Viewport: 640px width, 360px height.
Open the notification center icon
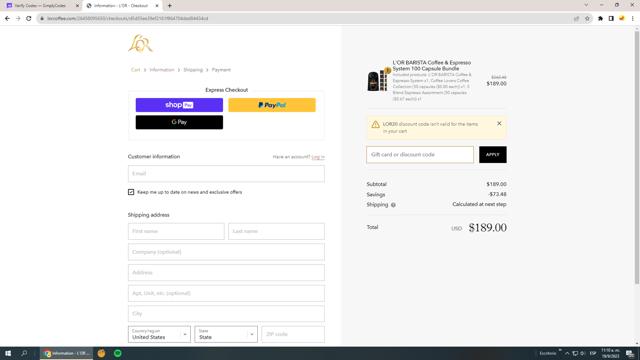[630, 353]
